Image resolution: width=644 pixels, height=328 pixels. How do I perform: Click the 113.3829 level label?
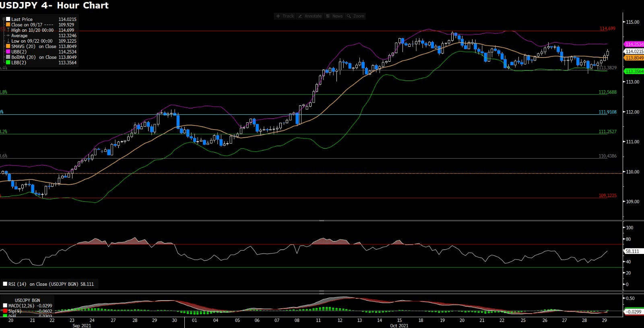coord(607,68)
